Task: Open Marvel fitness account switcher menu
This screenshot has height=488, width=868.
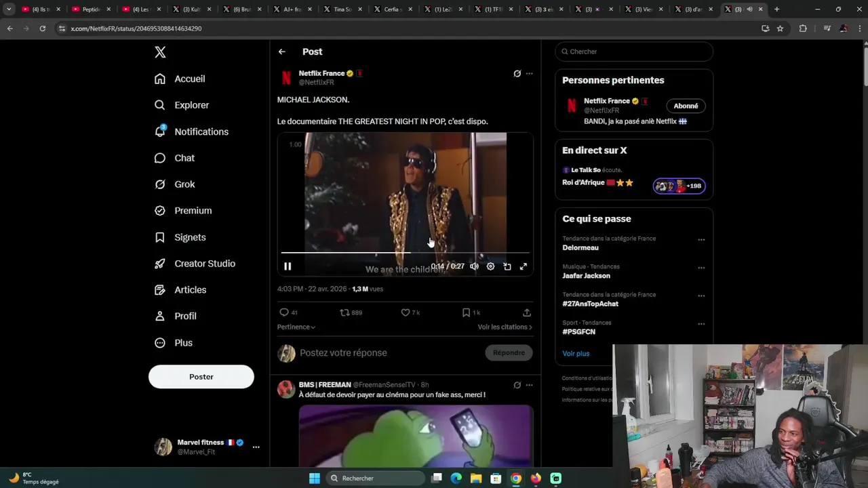Action: [207, 447]
